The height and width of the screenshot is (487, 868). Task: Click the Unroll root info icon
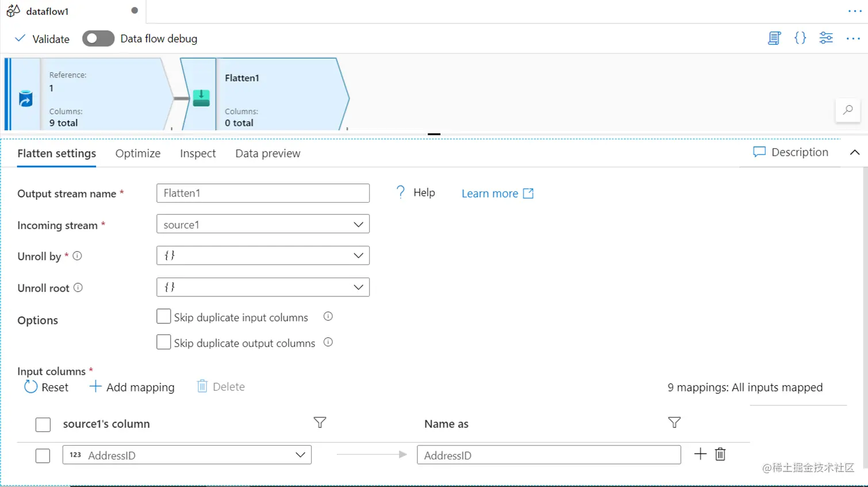point(78,288)
